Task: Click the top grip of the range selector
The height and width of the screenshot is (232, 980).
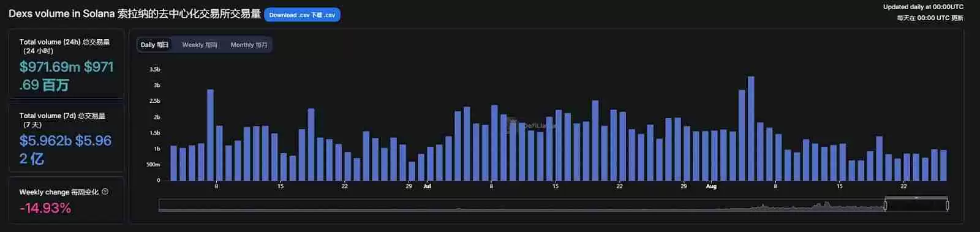Action: pos(916,198)
